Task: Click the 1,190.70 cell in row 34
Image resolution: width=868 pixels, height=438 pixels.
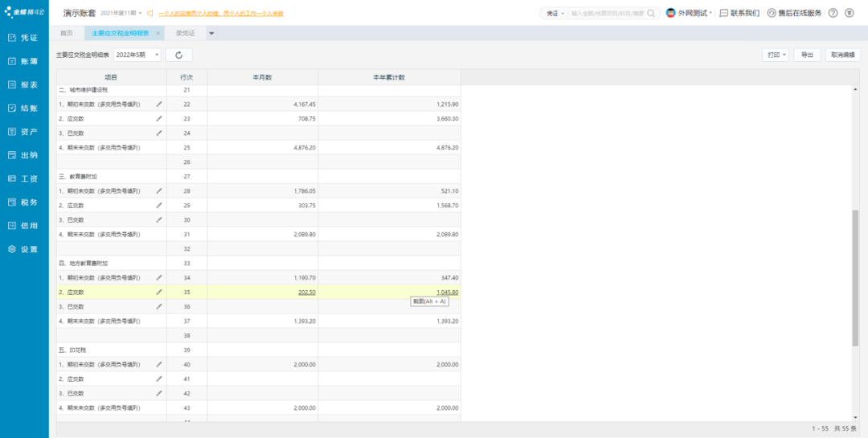Action: pyautogui.click(x=262, y=277)
